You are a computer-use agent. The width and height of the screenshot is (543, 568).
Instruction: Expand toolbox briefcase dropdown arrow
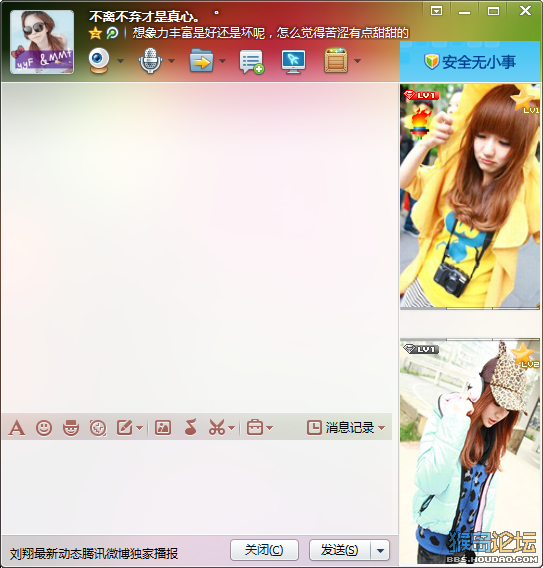point(269,429)
